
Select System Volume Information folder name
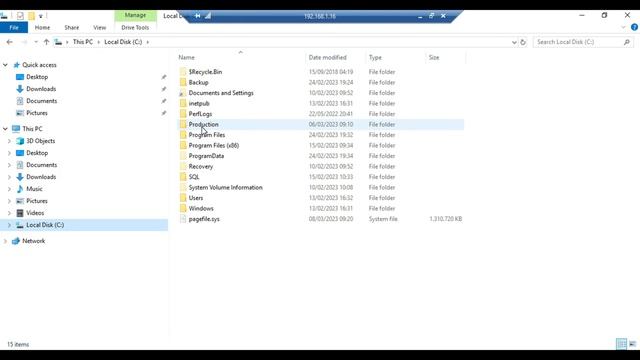click(225, 188)
